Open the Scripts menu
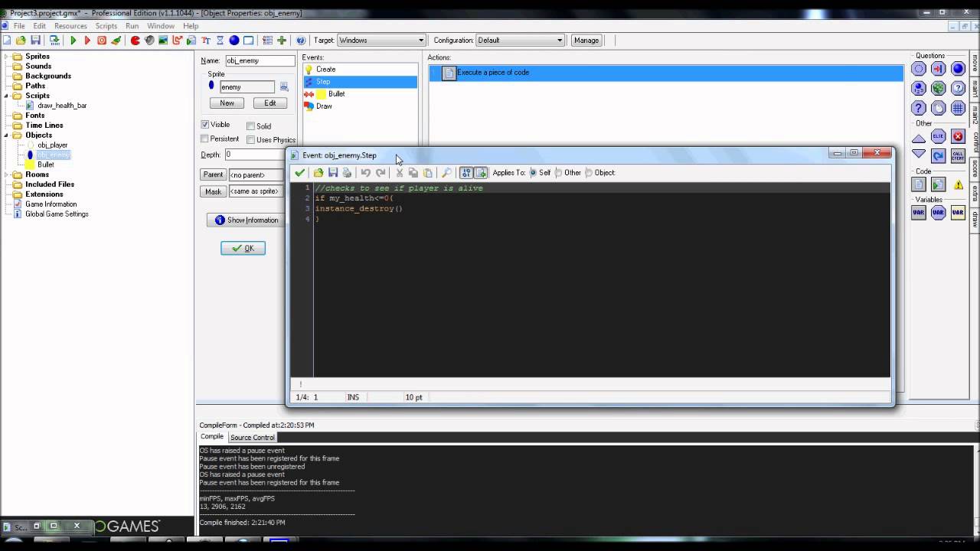This screenshot has height=551, width=980. point(106,26)
